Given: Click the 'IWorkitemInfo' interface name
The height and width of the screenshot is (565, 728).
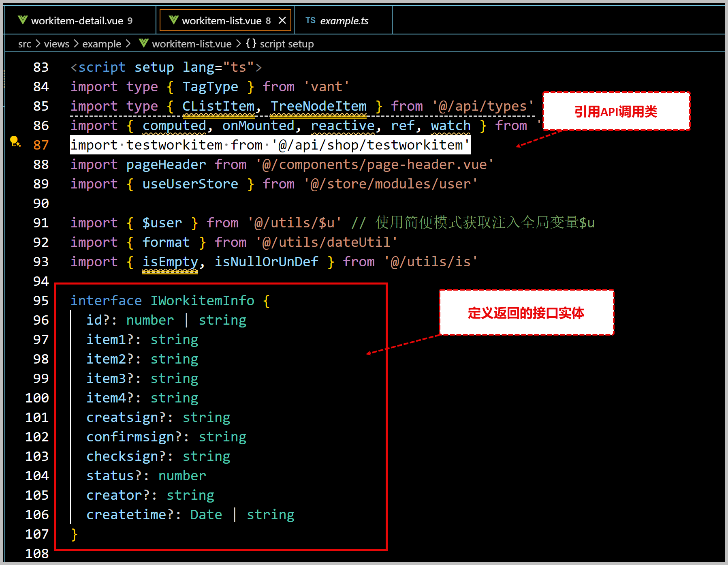Looking at the screenshot, I should pos(203,301).
